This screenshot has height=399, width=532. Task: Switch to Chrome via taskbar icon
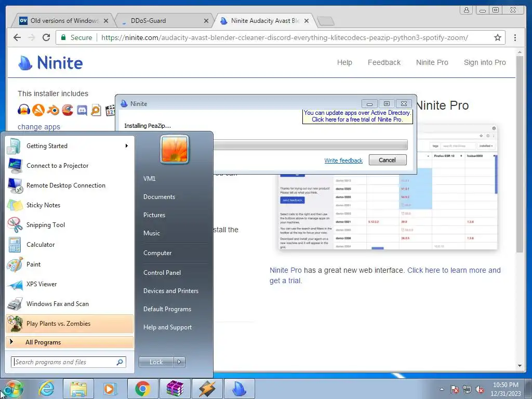[x=142, y=389]
